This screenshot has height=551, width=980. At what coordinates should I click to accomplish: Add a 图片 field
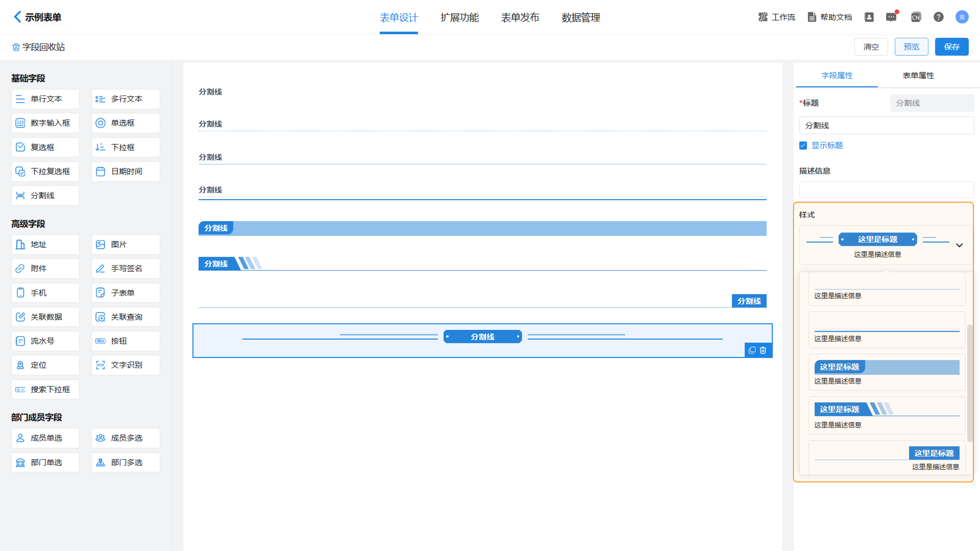pyautogui.click(x=126, y=244)
